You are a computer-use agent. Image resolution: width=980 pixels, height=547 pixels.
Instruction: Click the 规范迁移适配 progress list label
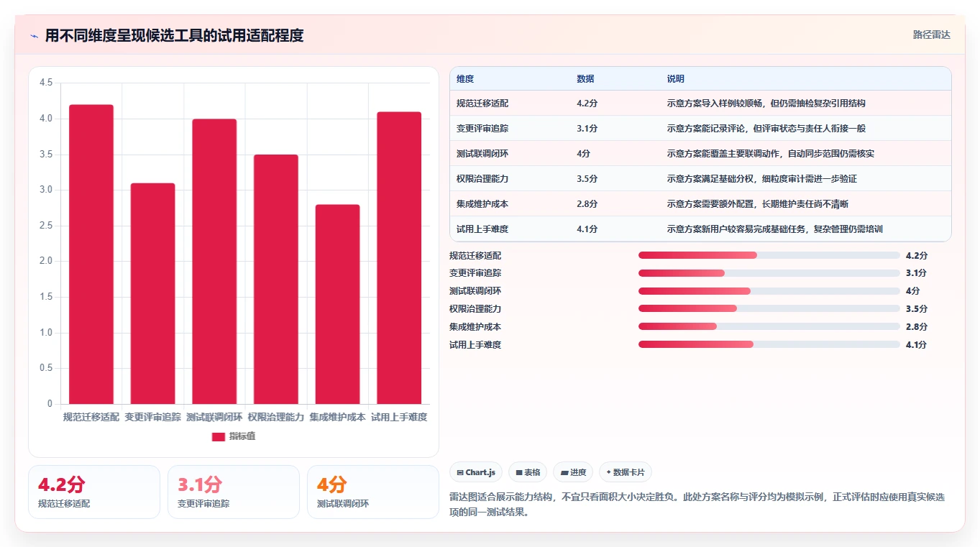point(475,255)
